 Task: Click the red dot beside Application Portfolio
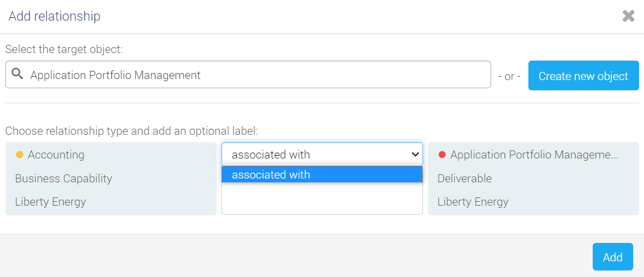click(x=442, y=155)
